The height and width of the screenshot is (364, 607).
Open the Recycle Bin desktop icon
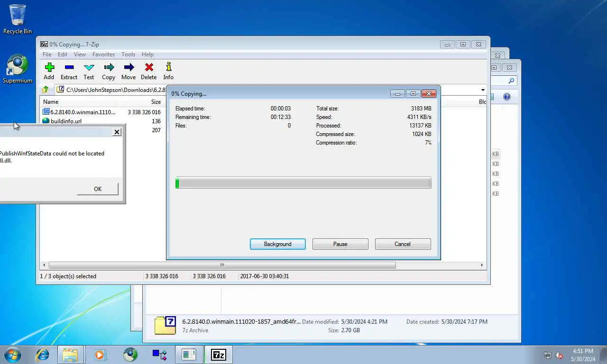pyautogui.click(x=18, y=19)
